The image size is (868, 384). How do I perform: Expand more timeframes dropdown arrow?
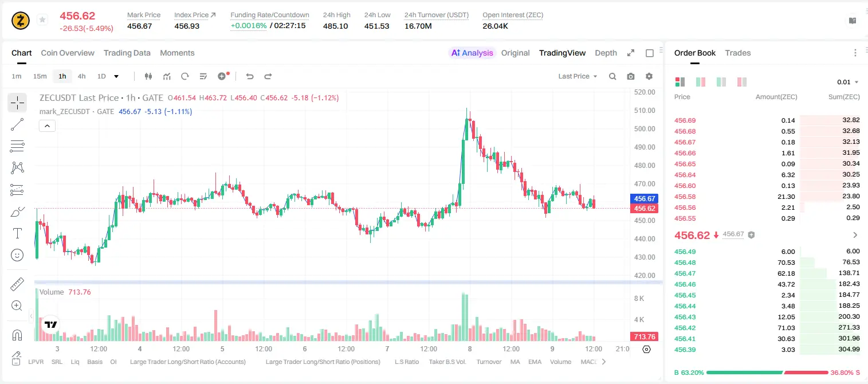(116, 76)
